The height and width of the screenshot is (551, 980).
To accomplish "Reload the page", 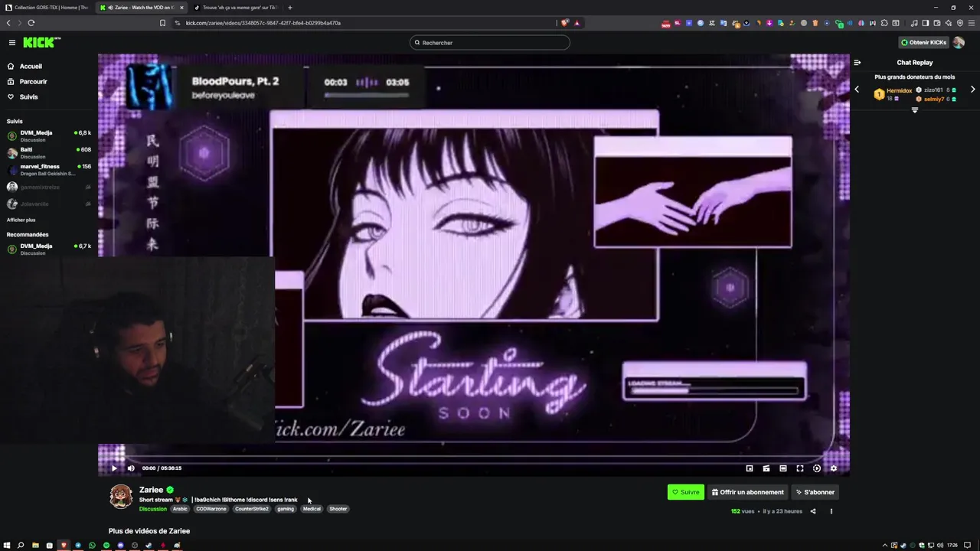I will 31,23.
